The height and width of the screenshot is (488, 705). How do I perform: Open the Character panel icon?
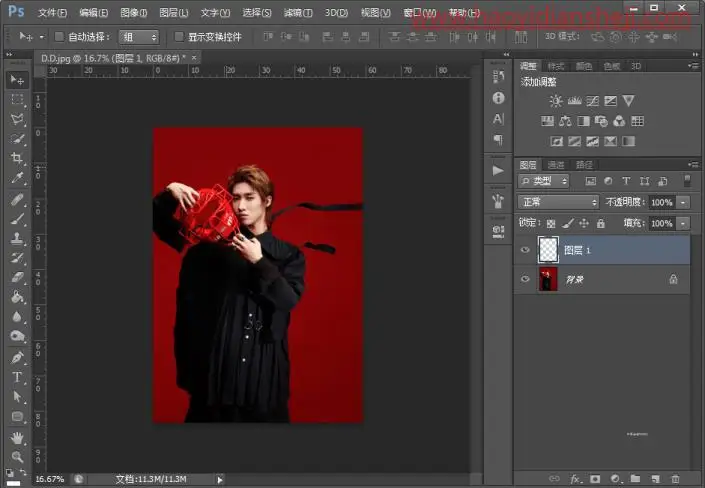point(498,119)
